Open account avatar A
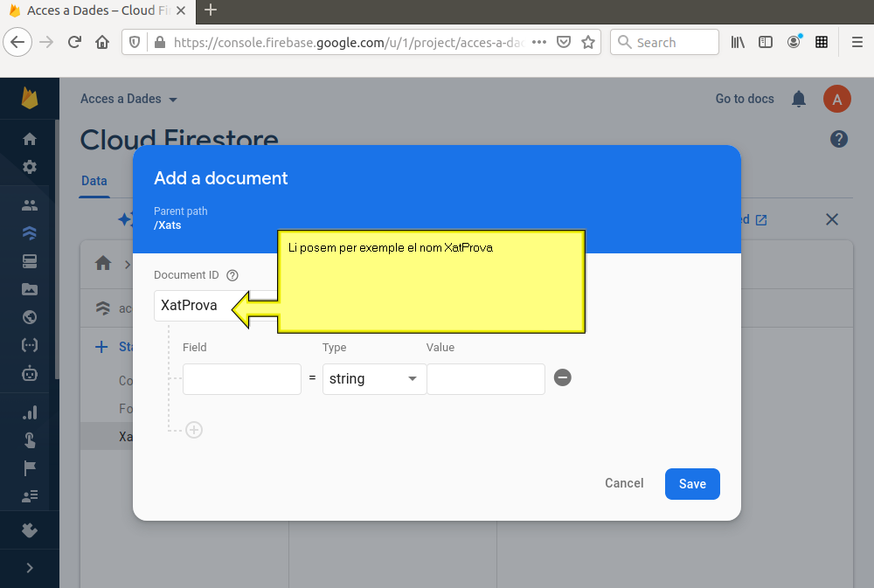Viewport: 874px width, 588px height. coord(836,99)
